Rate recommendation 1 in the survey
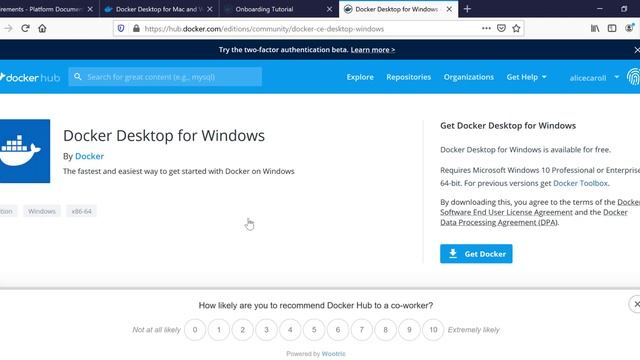The image size is (640, 360). (219, 330)
